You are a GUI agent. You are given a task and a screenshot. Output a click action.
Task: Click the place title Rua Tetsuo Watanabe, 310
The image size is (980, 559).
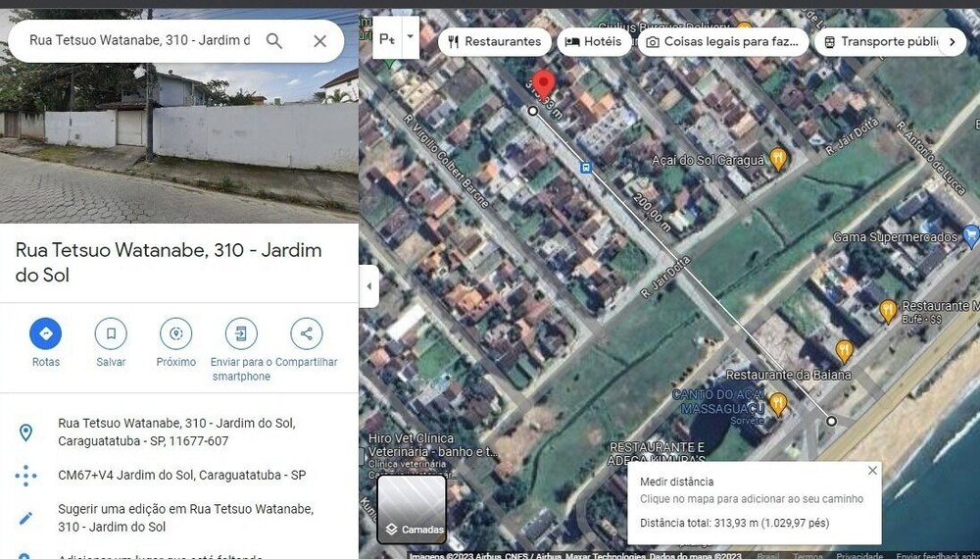coord(169,263)
